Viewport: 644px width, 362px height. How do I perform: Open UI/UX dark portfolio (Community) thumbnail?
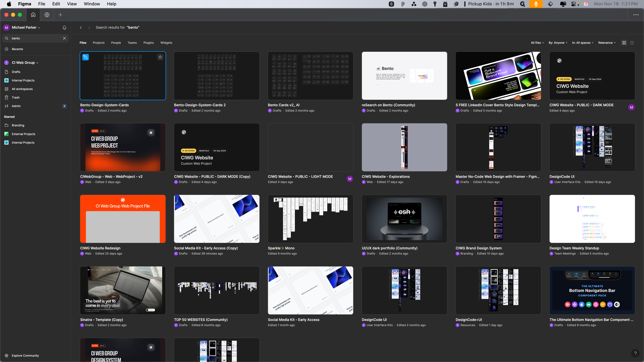coord(404,219)
